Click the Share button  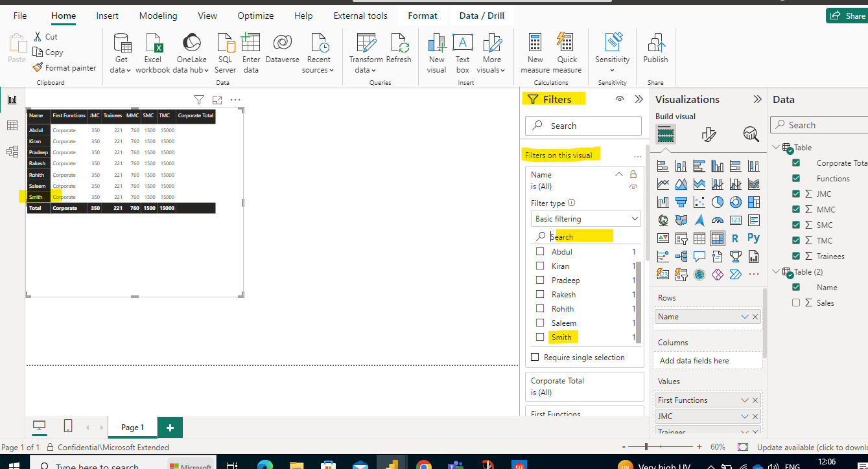[x=847, y=16]
